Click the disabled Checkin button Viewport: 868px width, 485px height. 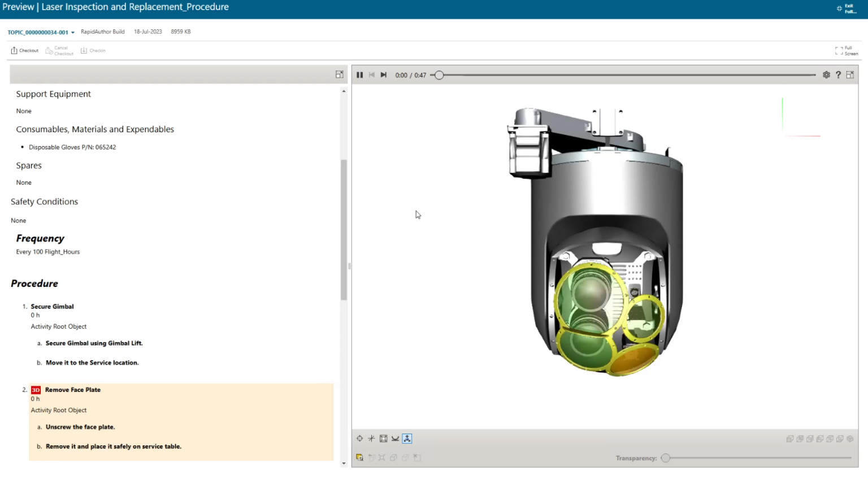pyautogui.click(x=93, y=50)
